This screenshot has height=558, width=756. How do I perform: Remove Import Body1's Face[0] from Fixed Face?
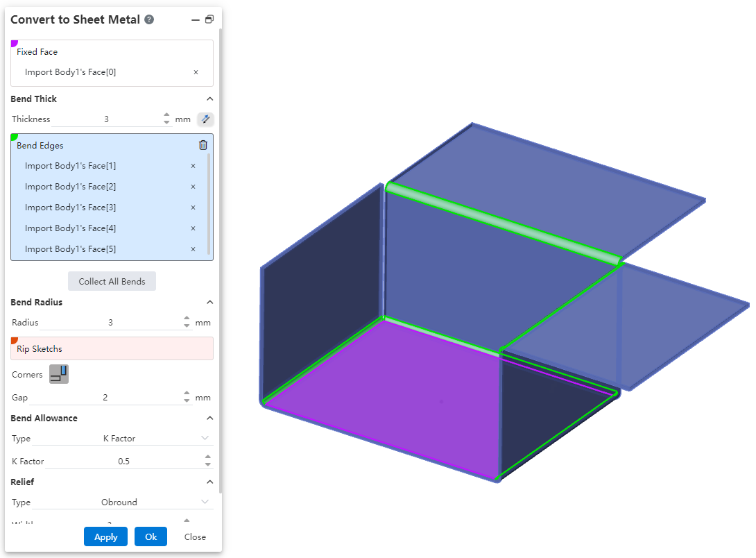(196, 72)
